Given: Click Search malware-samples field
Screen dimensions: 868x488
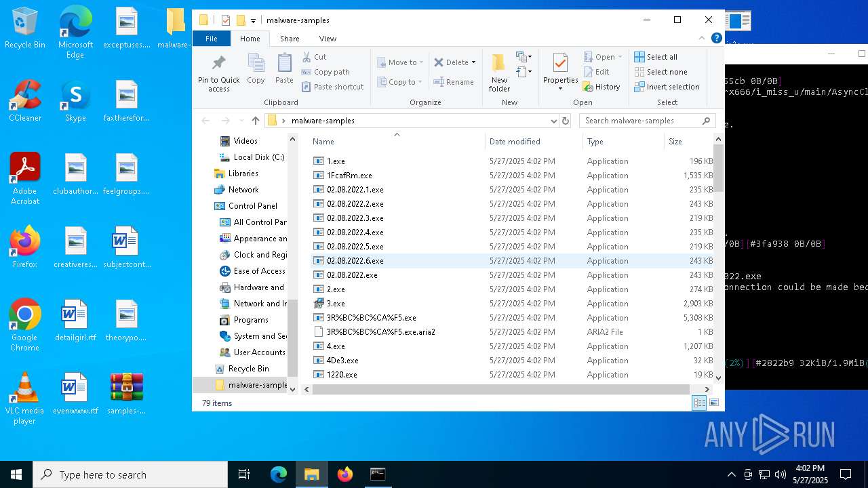Looking at the screenshot, I should click(x=647, y=121).
